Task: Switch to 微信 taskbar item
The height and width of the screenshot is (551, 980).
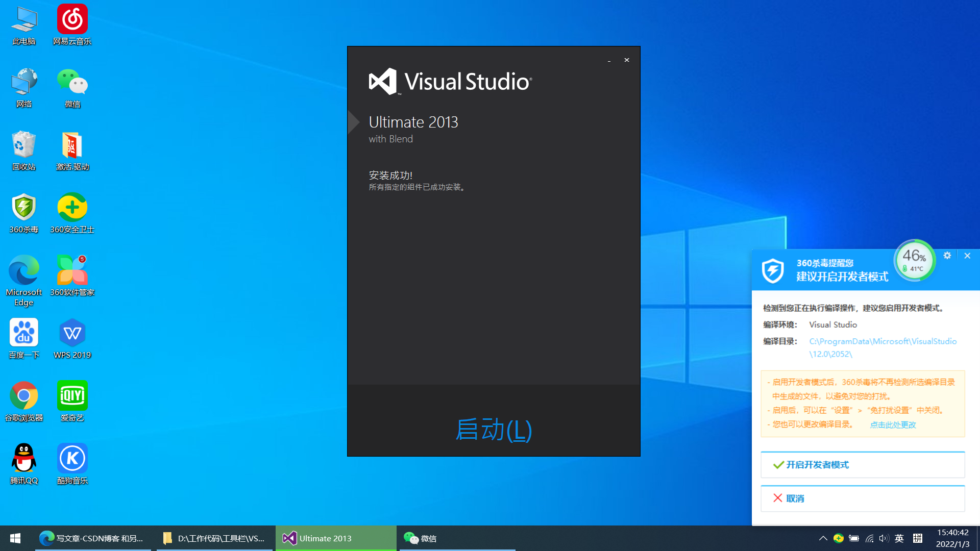Action: point(457,538)
